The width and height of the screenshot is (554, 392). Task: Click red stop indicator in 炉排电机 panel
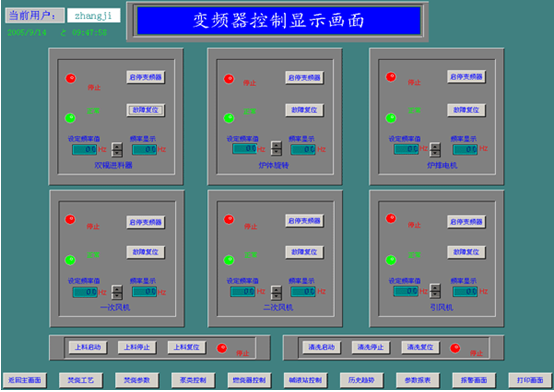[x=391, y=77]
